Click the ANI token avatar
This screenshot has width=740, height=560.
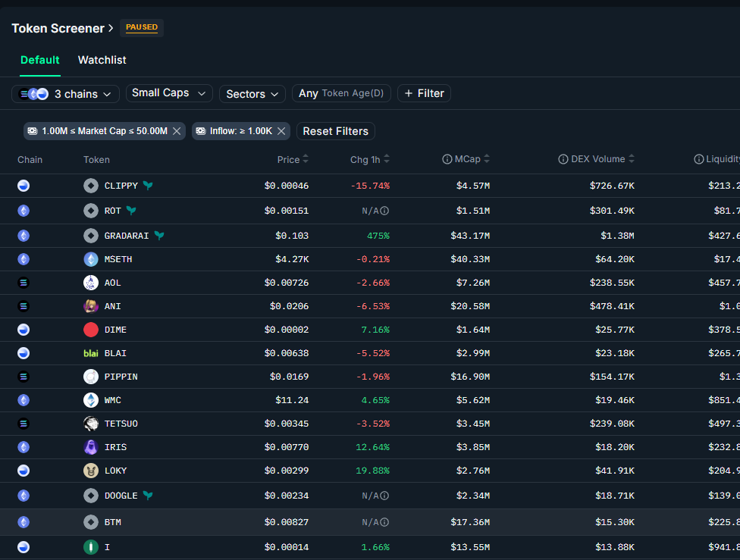pyautogui.click(x=91, y=306)
